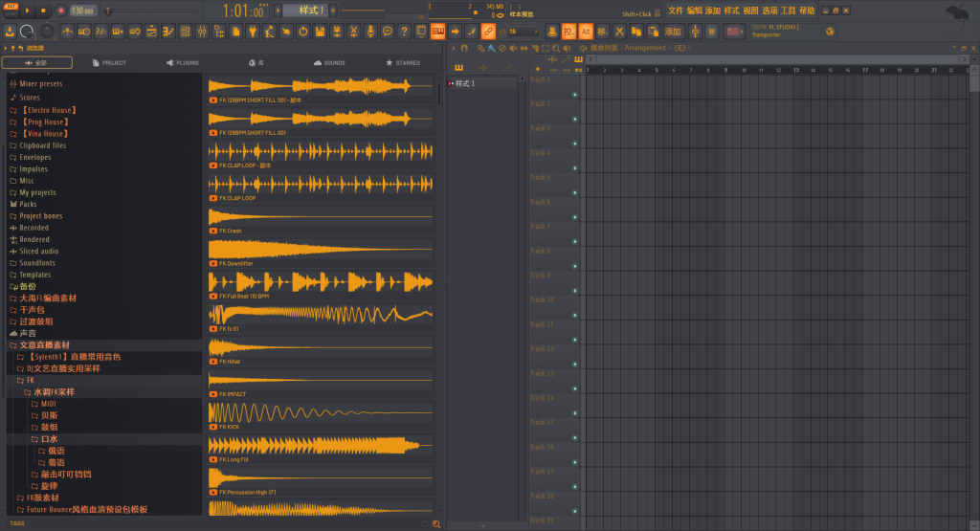980x531 pixels.
Task: Toggle the typing keyboard to piano button
Action: (437, 32)
